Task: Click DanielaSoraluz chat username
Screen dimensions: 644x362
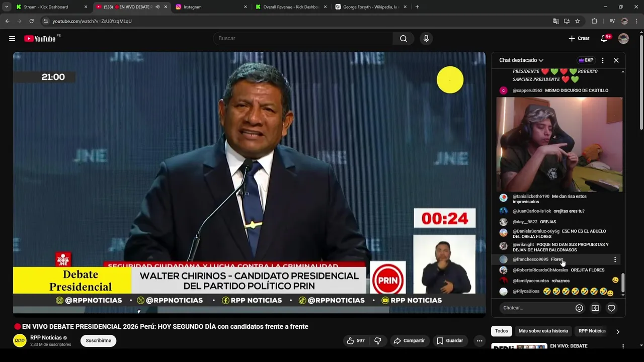Action: click(536, 231)
